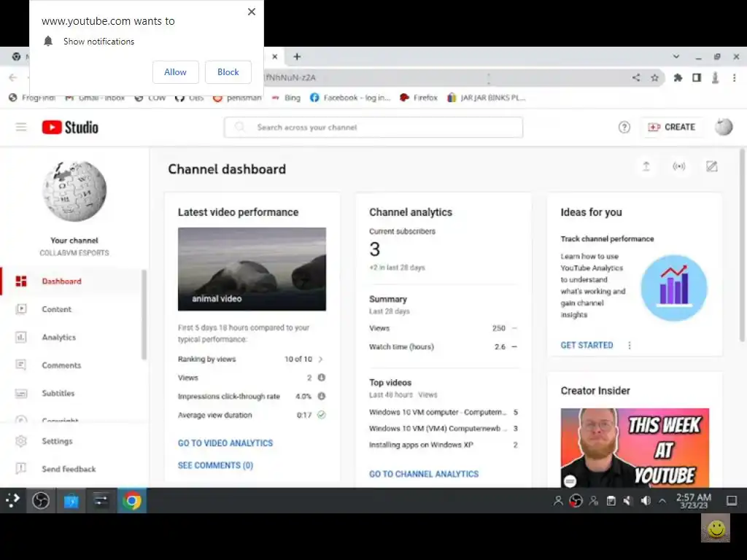Click the page vertical scrollbar

[742, 245]
